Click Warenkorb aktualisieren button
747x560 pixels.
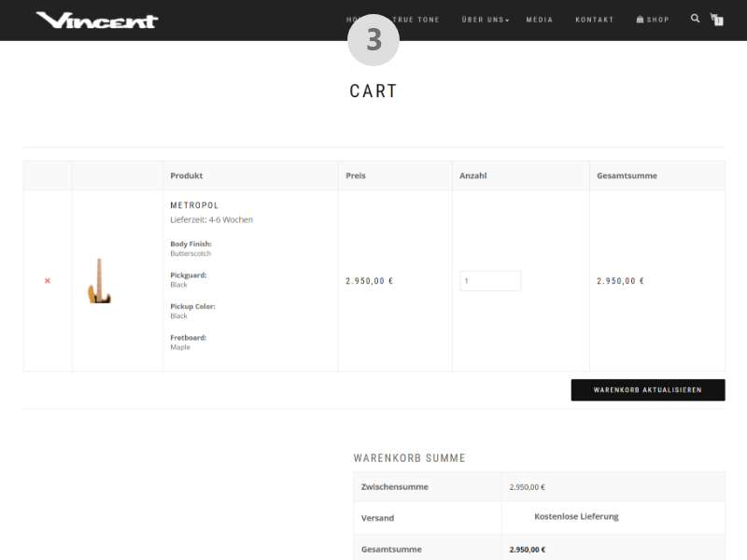tap(648, 390)
